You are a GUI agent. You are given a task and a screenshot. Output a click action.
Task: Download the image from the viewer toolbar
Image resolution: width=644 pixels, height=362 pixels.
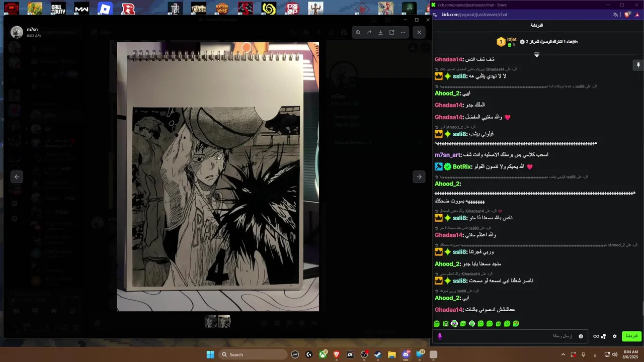point(380,32)
